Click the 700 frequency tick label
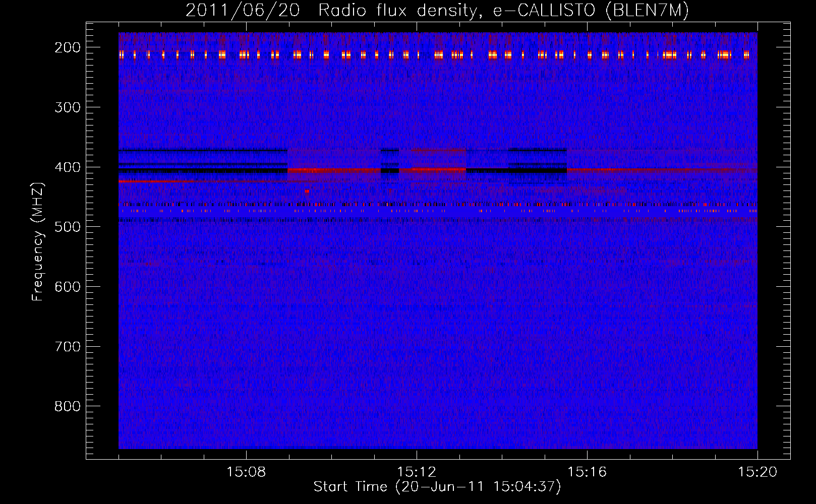Image resolution: width=816 pixels, height=504 pixels. 67,347
